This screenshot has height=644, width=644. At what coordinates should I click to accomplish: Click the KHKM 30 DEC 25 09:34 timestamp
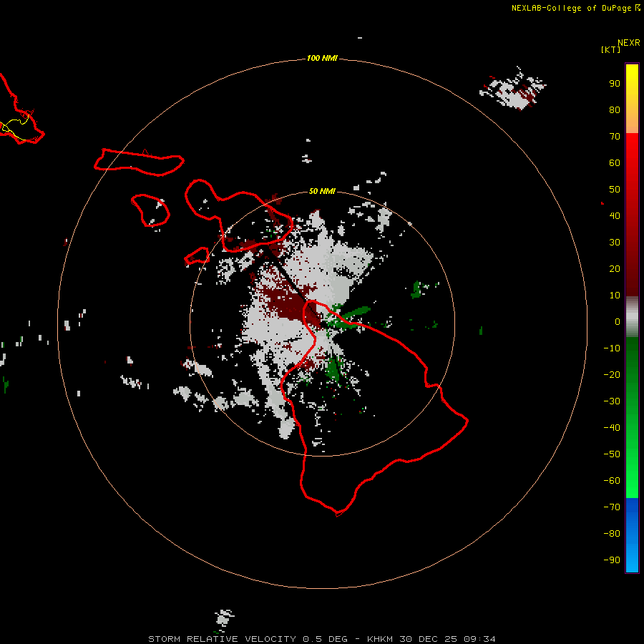[x=431, y=639]
